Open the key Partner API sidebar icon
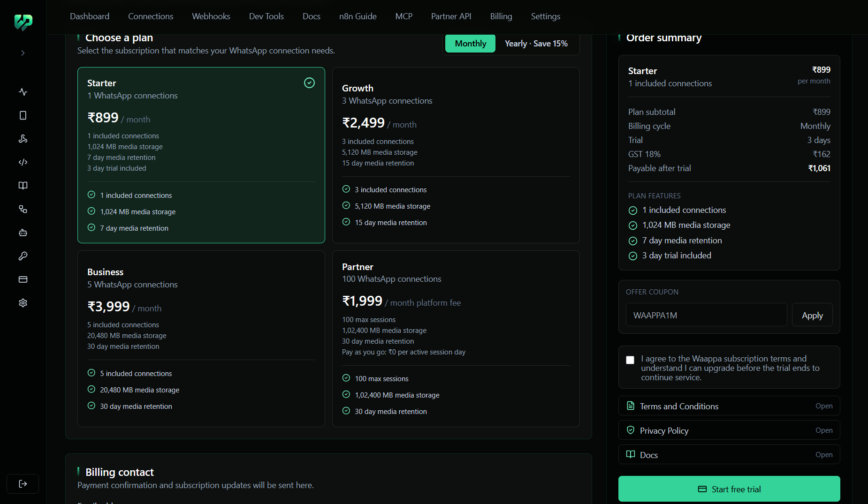This screenshot has height=504, width=868. click(23, 256)
